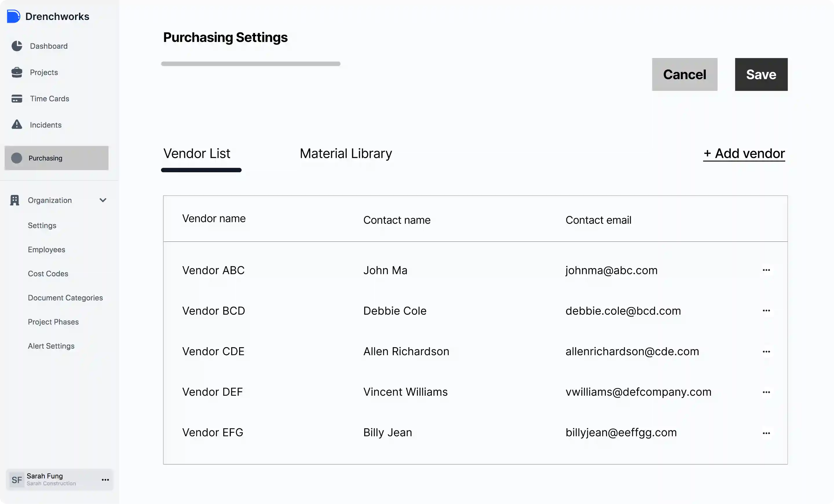Viewport: 834px width, 504px height.
Task: Click the + Add vendor link
Action: pyautogui.click(x=744, y=154)
